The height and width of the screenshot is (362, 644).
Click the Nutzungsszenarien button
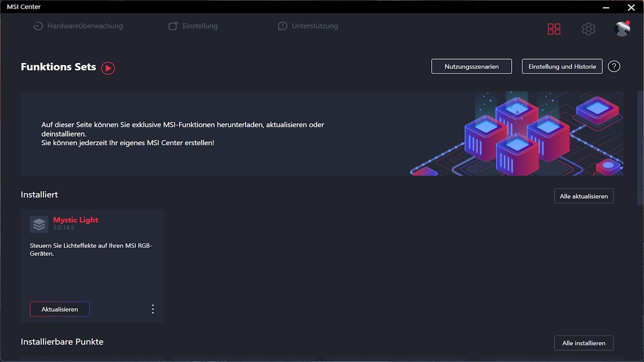[471, 66]
